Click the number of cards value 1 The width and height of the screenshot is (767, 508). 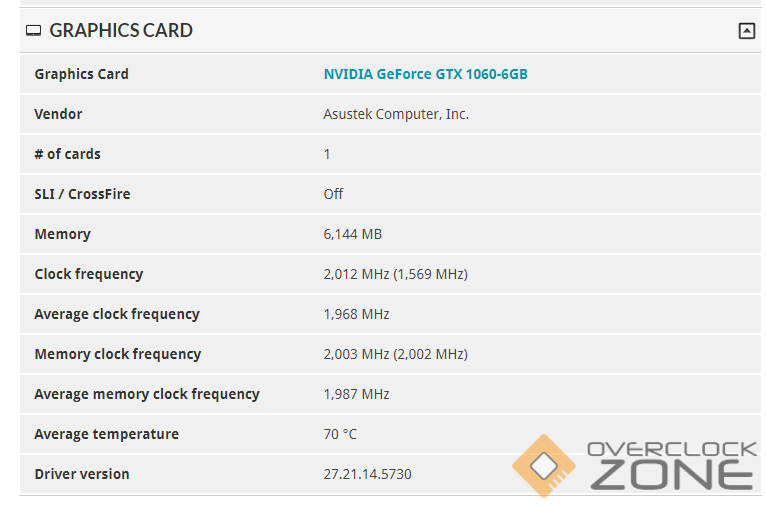point(327,154)
